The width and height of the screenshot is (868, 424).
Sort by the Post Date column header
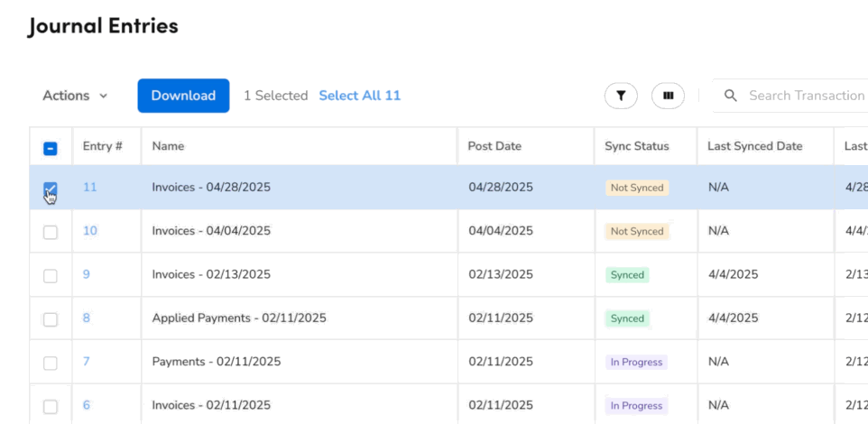[x=494, y=147]
